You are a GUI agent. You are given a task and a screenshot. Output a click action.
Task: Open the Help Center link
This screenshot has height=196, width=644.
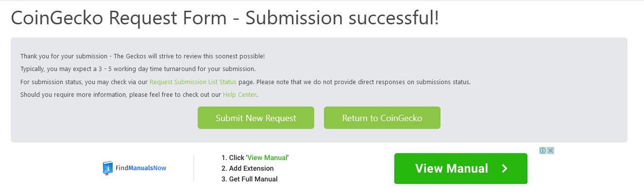[239, 94]
